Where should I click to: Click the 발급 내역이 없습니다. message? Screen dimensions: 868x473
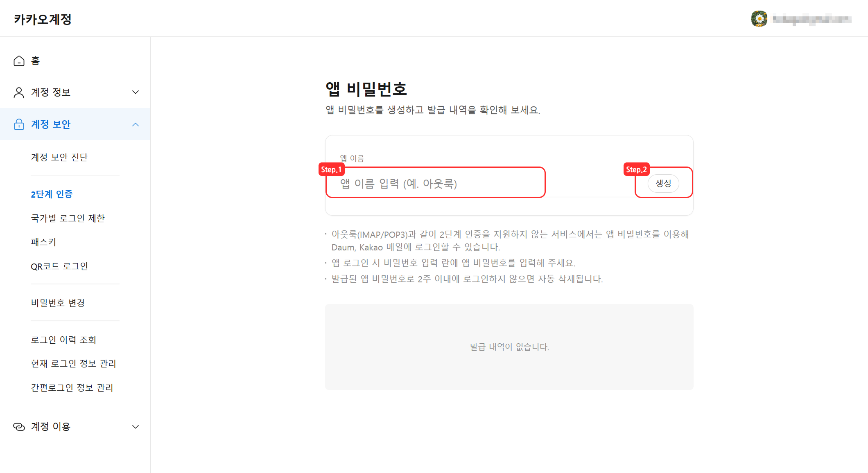point(509,347)
